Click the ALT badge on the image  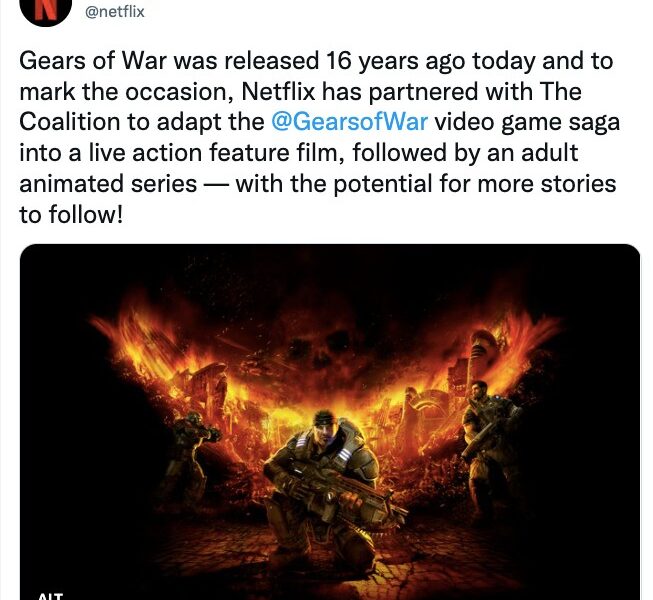coord(50,596)
